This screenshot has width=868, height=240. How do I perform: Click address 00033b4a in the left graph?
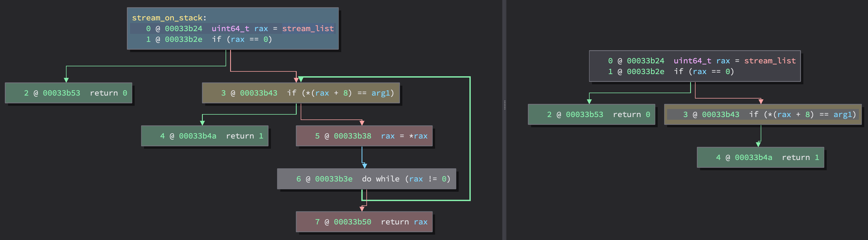pos(198,136)
